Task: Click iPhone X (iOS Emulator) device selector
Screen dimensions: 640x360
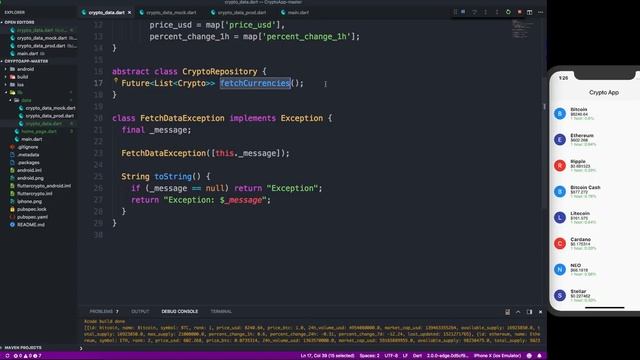Action: (497, 356)
